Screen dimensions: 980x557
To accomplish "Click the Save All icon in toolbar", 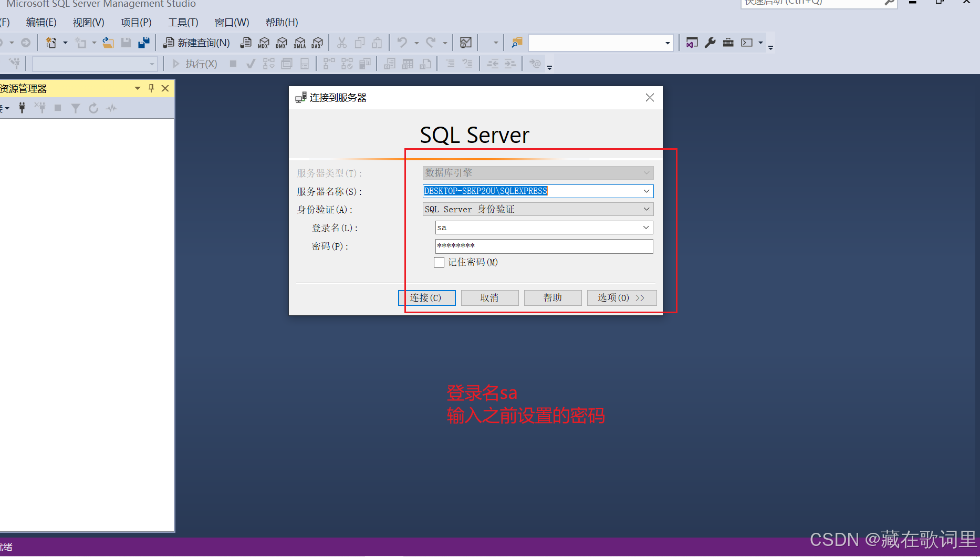I will 144,43.
